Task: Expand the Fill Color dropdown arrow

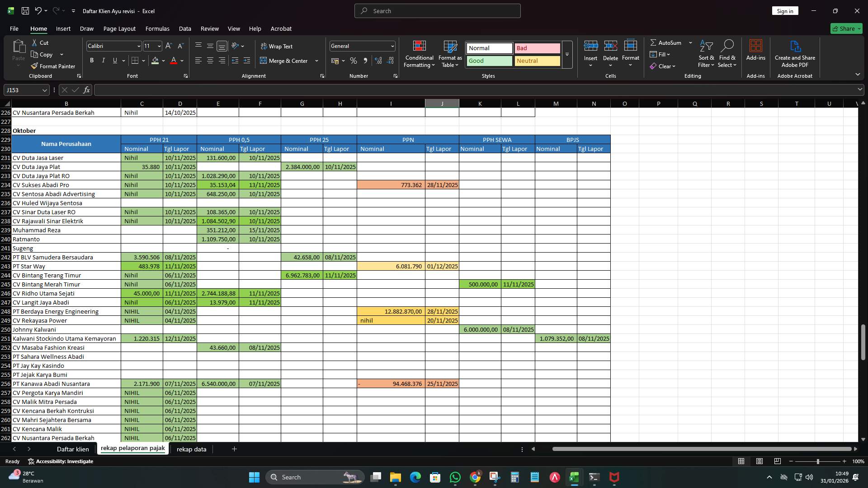Action: [x=163, y=61]
